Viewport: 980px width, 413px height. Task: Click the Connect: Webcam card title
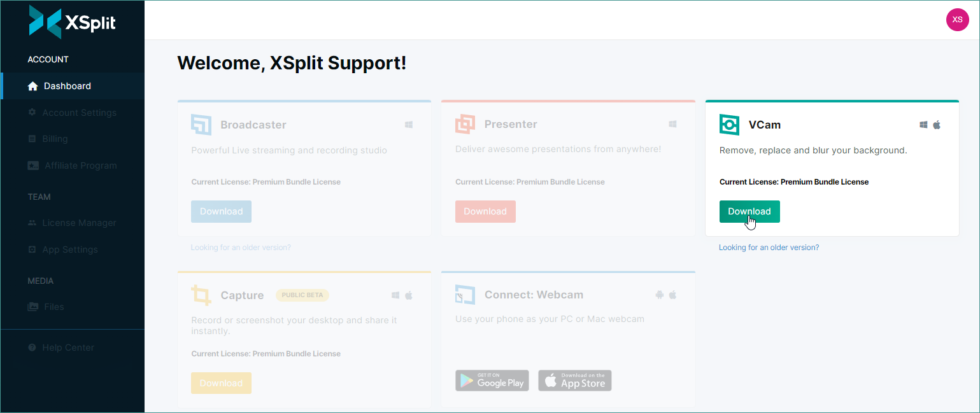pos(534,295)
